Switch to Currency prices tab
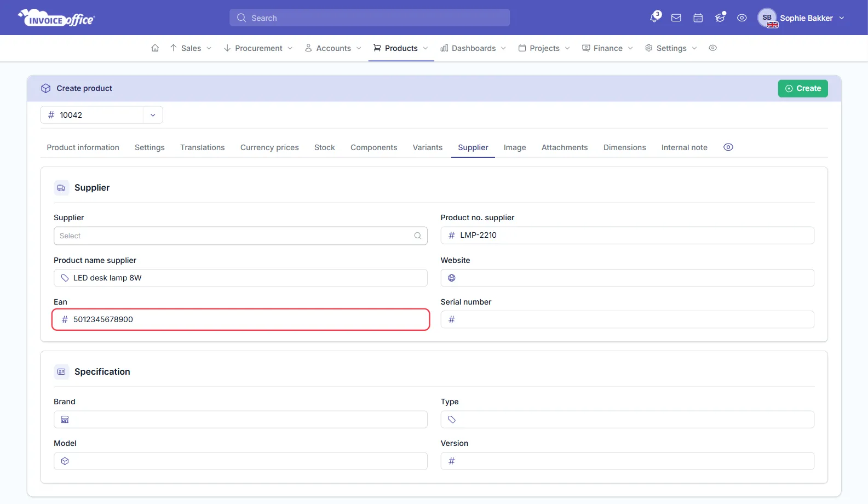 point(269,147)
